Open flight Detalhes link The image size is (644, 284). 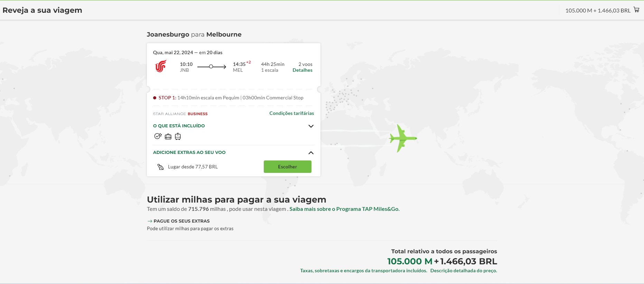click(x=302, y=70)
